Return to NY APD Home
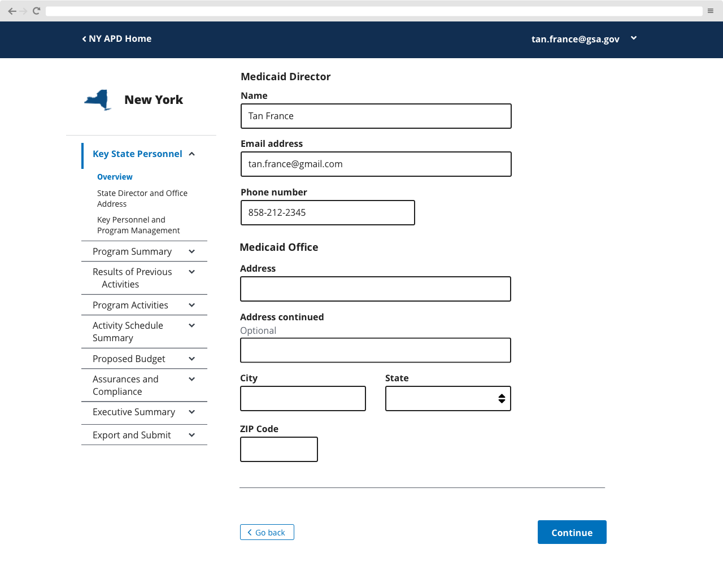723x588 pixels. (117, 38)
